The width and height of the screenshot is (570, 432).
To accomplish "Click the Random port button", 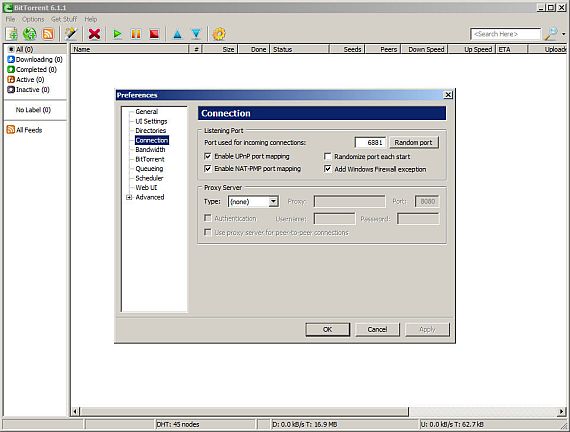I will point(414,143).
